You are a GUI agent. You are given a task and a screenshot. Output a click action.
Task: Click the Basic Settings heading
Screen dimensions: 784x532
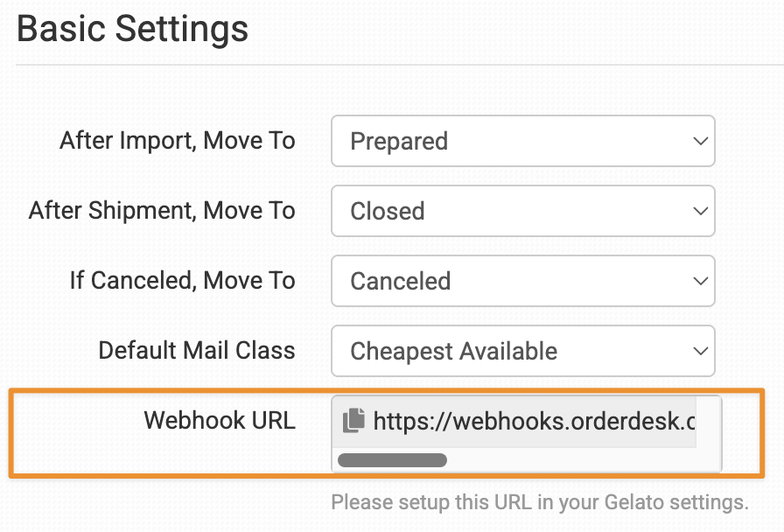[133, 29]
